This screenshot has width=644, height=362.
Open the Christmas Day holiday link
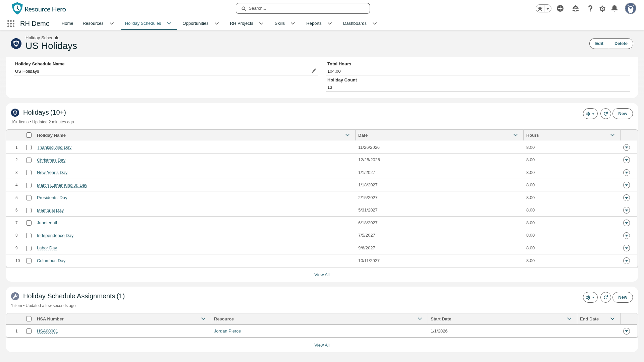[51, 160]
